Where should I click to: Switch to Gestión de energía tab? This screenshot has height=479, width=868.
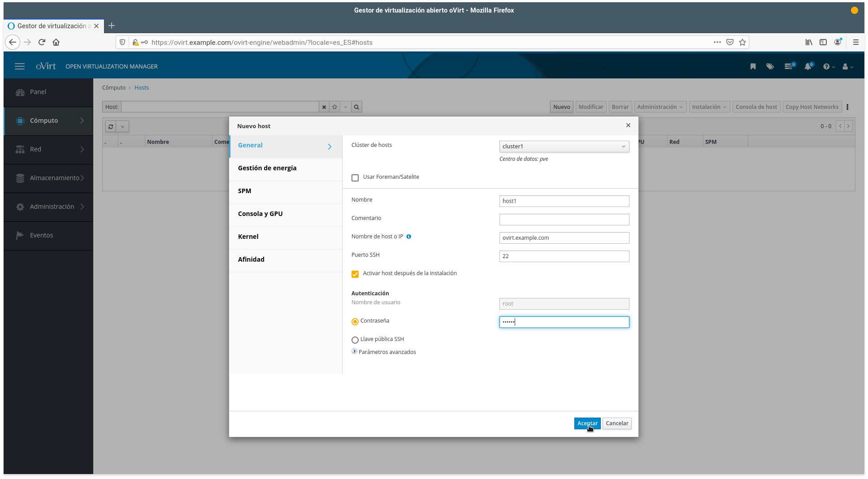click(267, 168)
